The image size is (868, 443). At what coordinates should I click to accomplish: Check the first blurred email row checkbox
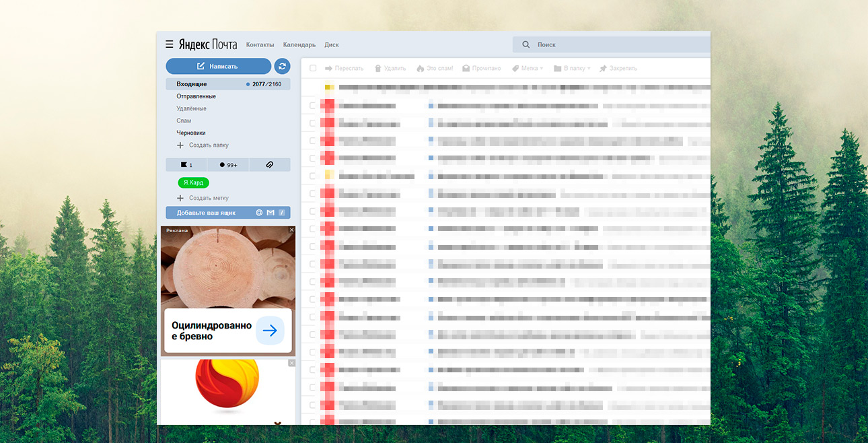pyautogui.click(x=312, y=106)
